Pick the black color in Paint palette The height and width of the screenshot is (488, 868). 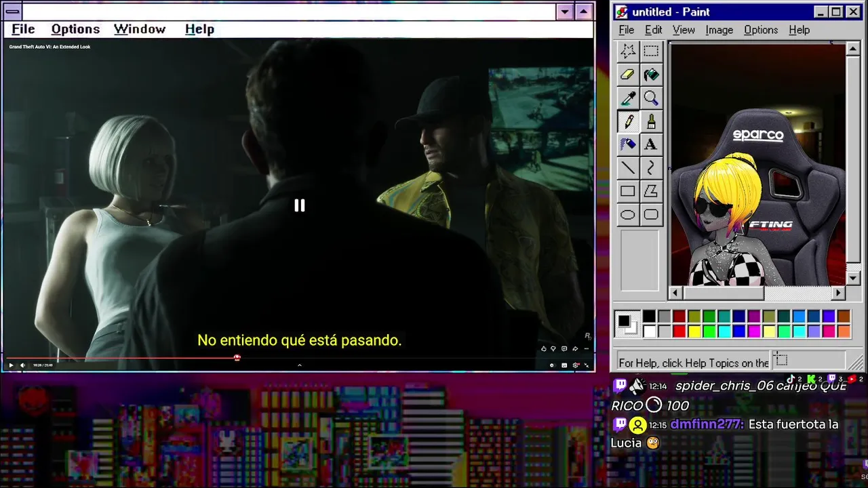[x=650, y=317]
